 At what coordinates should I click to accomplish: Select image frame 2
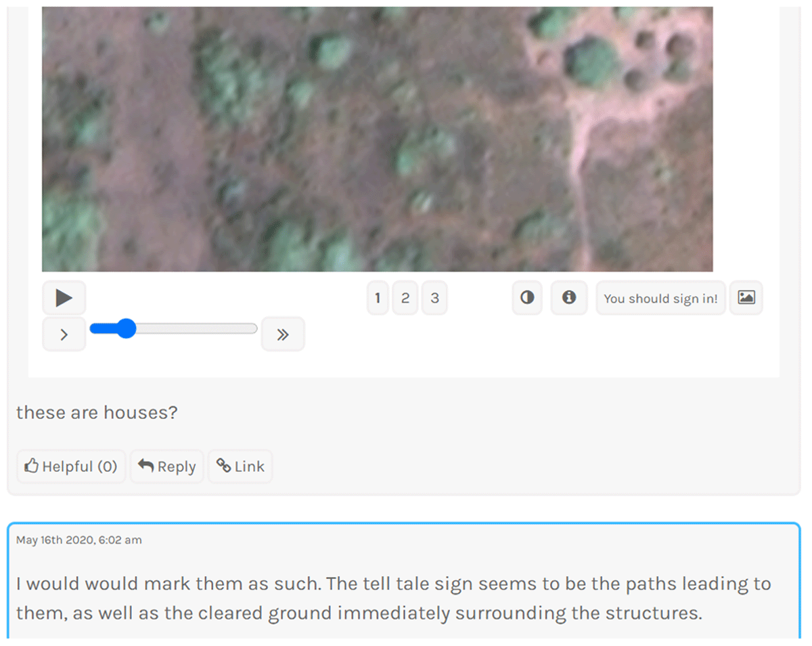click(x=405, y=298)
